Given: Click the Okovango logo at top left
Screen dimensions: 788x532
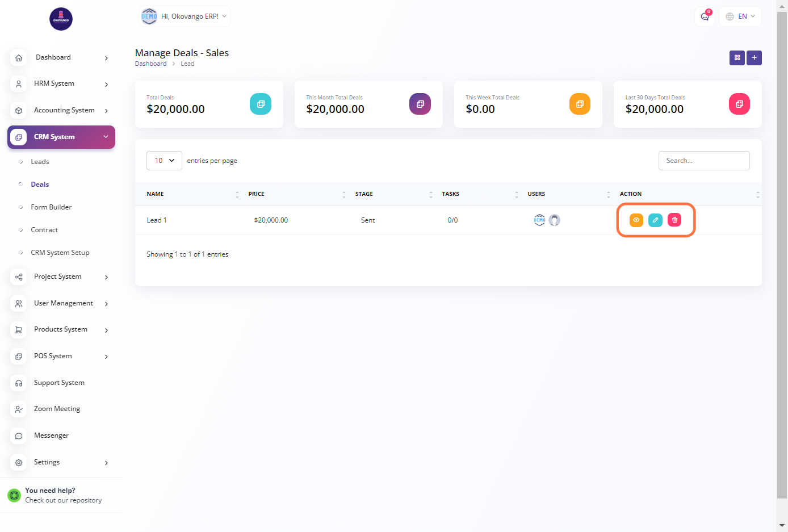Looking at the screenshot, I should [x=61, y=19].
